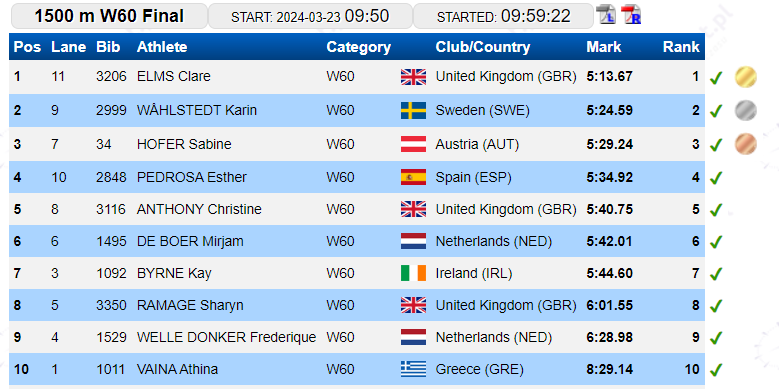Click the Rank column header
The height and width of the screenshot is (389, 779).
point(681,47)
